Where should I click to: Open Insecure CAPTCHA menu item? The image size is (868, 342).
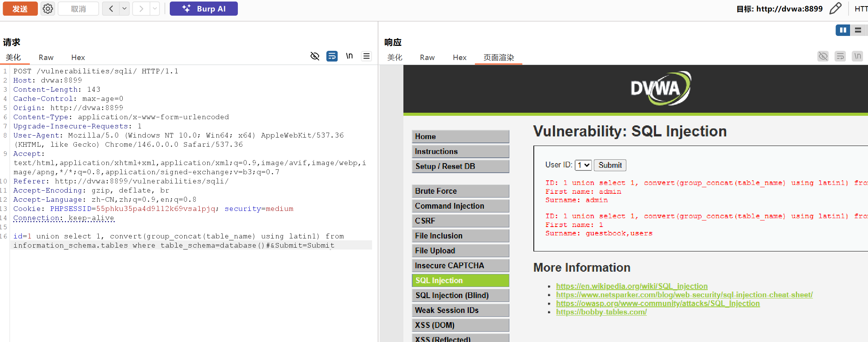click(460, 266)
